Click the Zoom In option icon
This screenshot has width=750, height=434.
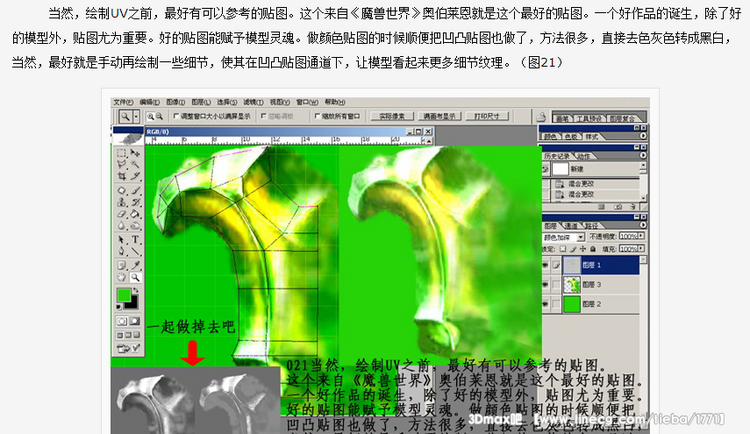coord(150,116)
